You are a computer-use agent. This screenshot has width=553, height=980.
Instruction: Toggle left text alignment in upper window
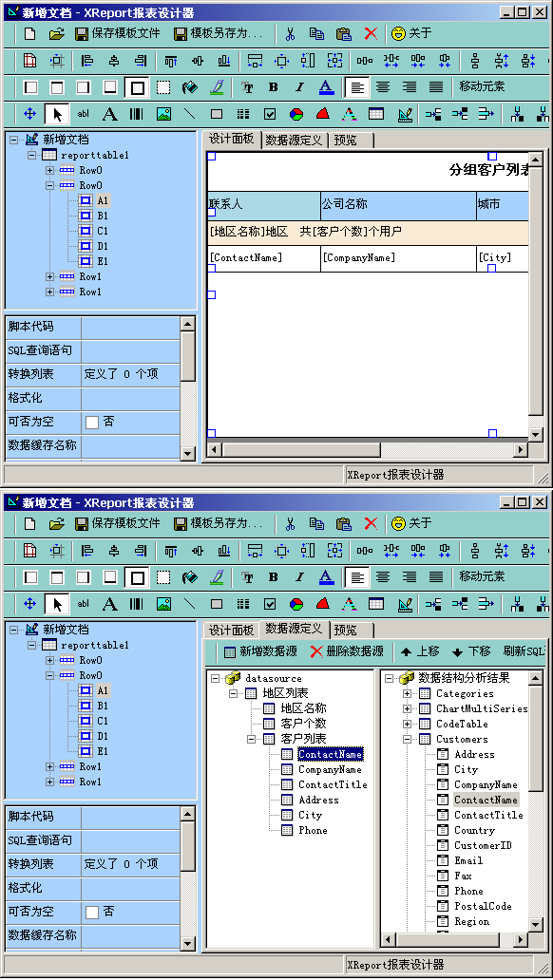click(x=357, y=87)
